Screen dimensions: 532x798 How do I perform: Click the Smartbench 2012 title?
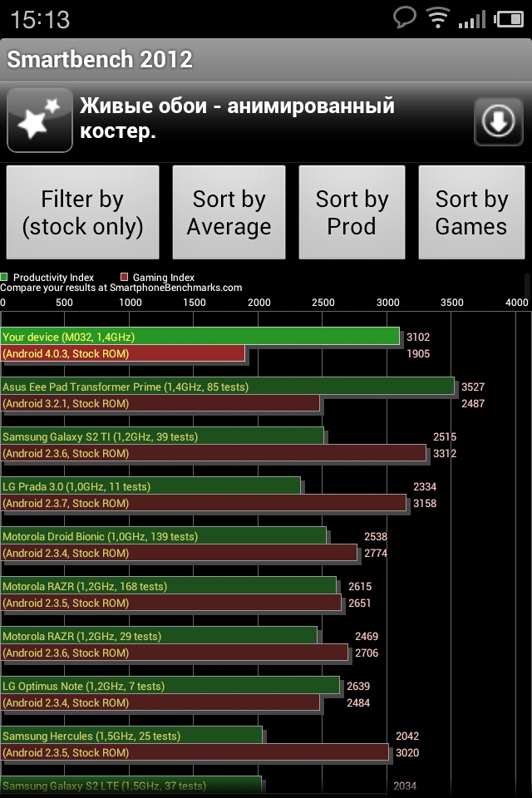[x=100, y=59]
